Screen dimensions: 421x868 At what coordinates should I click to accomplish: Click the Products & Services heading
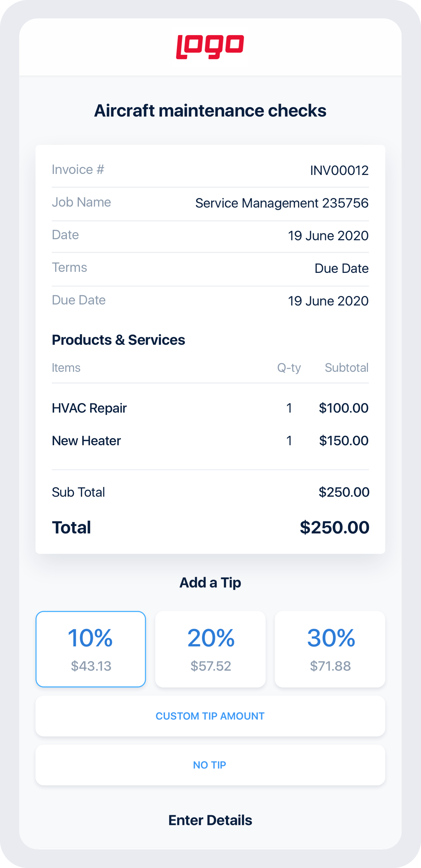coord(118,340)
